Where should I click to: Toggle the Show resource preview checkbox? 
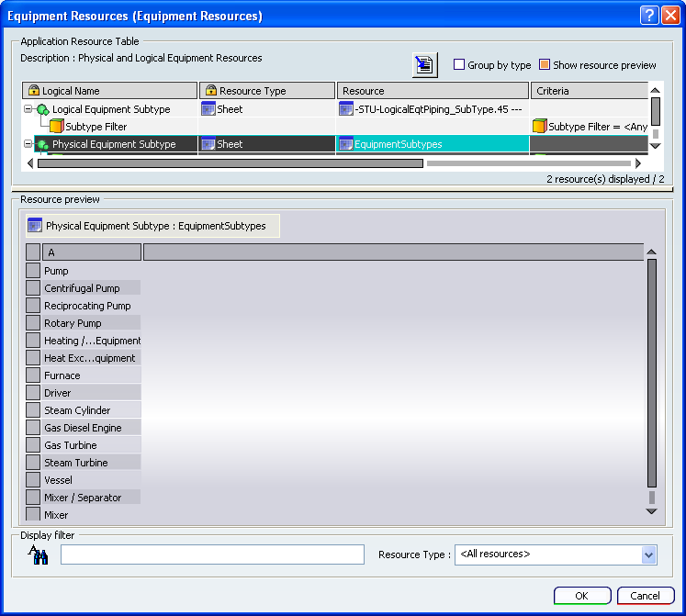point(545,65)
